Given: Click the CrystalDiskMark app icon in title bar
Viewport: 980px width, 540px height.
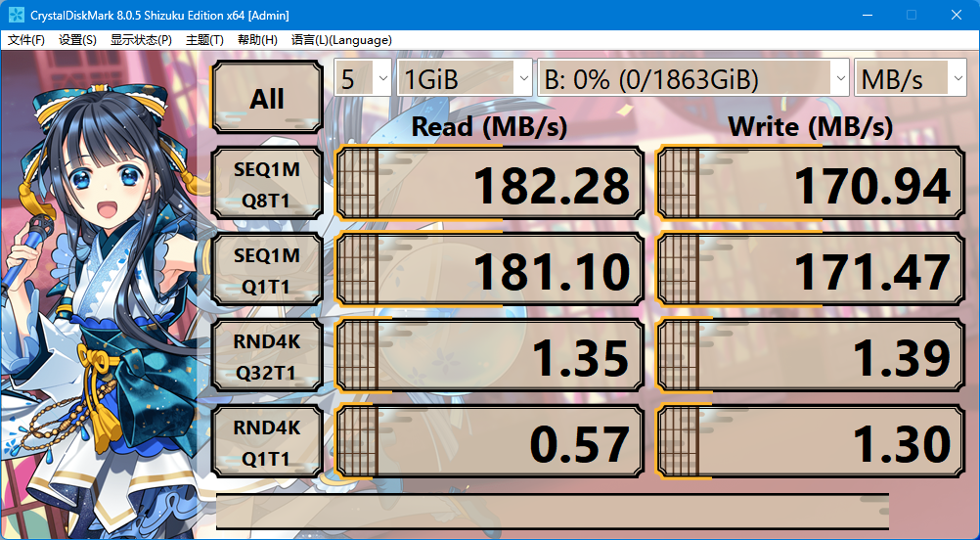Looking at the screenshot, I should (17, 15).
